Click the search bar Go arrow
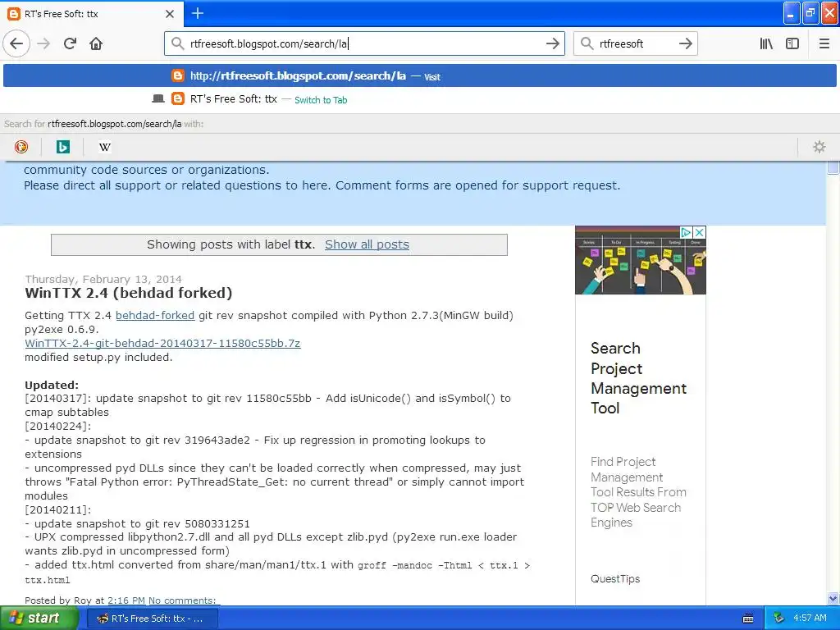Image resolution: width=840 pixels, height=630 pixels. click(x=685, y=43)
